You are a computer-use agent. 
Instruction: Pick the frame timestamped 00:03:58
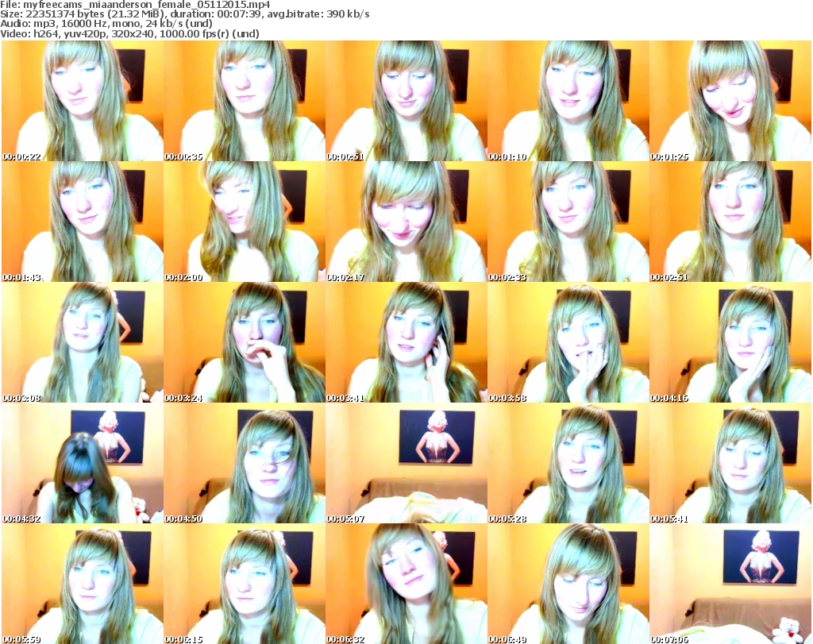pyautogui.click(x=568, y=343)
